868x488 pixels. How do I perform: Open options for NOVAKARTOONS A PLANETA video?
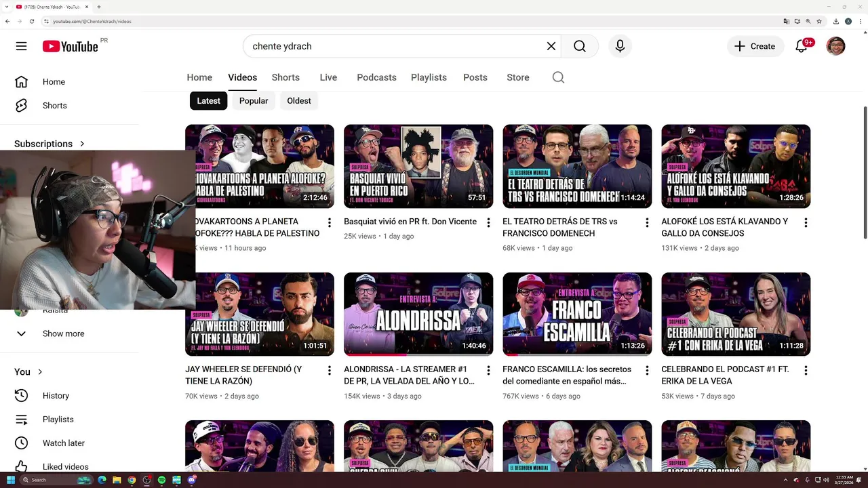tap(330, 222)
